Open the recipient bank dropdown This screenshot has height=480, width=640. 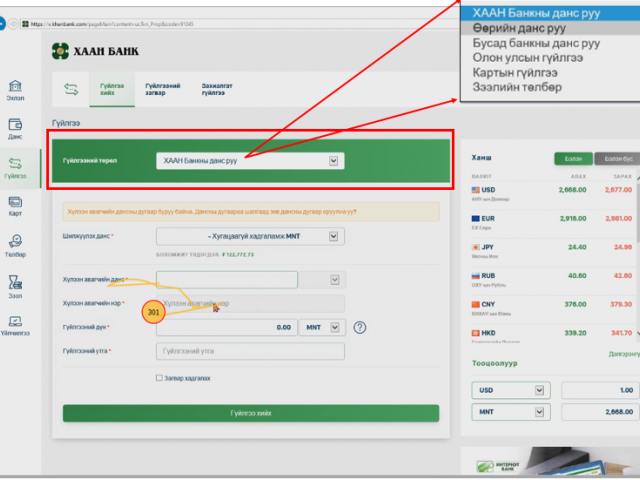[x=322, y=280]
